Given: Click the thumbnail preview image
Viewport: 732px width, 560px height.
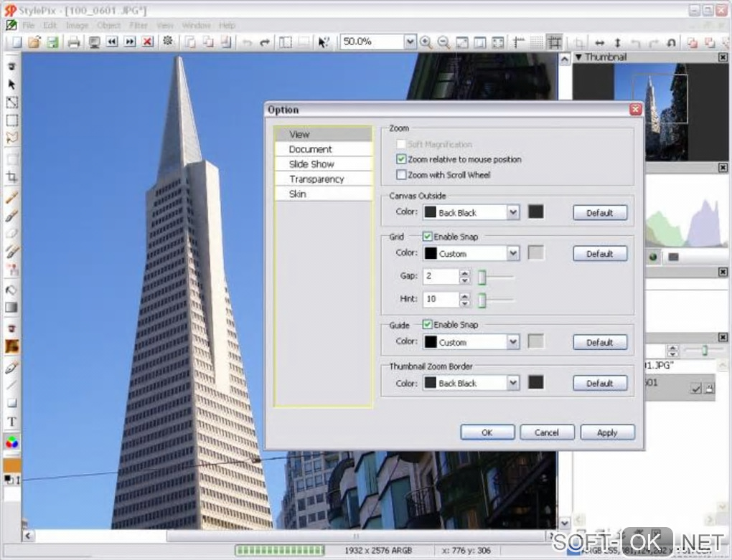Looking at the screenshot, I should [x=650, y=112].
